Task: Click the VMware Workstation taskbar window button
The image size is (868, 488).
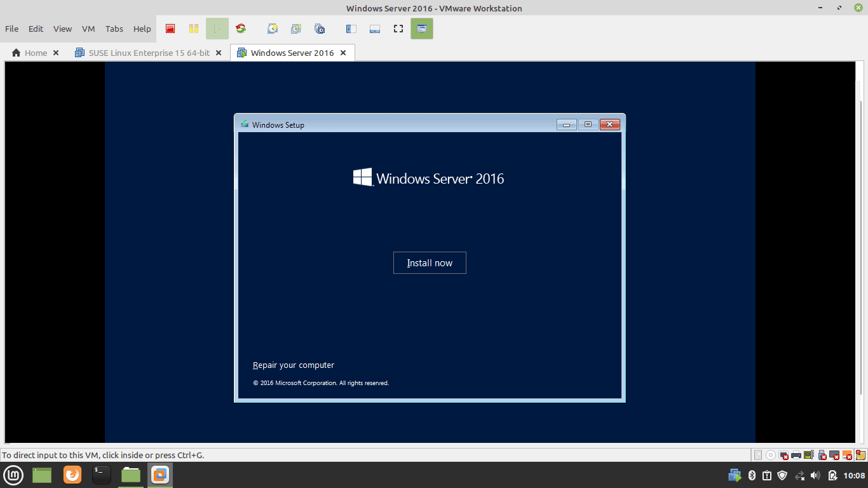Action: click(160, 475)
